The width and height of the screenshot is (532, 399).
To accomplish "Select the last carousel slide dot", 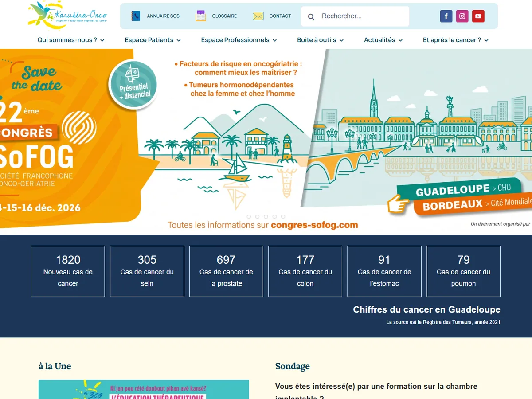I will [x=282, y=216].
